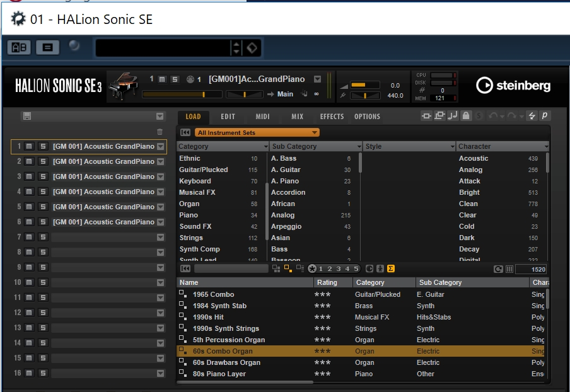Click the star rating filter icon
The height and width of the screenshot is (392, 570).
coord(312,269)
